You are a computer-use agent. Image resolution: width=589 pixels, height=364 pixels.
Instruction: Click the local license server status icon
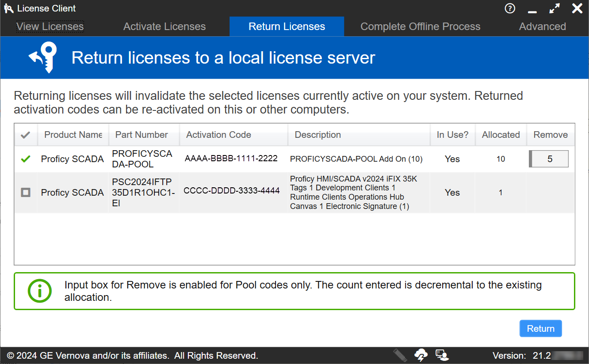tap(442, 355)
